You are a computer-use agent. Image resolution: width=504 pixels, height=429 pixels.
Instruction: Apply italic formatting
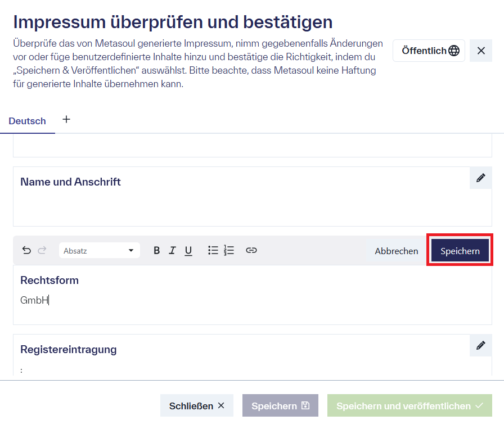(x=173, y=250)
